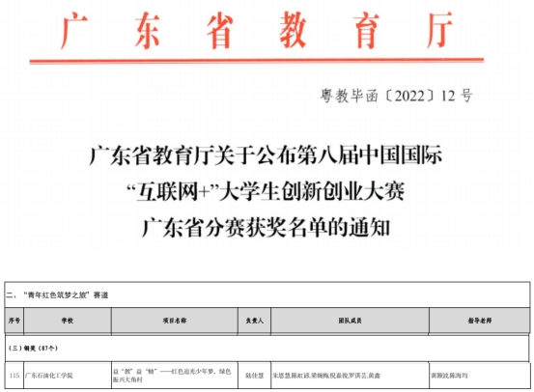534x392 pixels.
Task: Click the 项目名称 column header
Action: point(175,321)
